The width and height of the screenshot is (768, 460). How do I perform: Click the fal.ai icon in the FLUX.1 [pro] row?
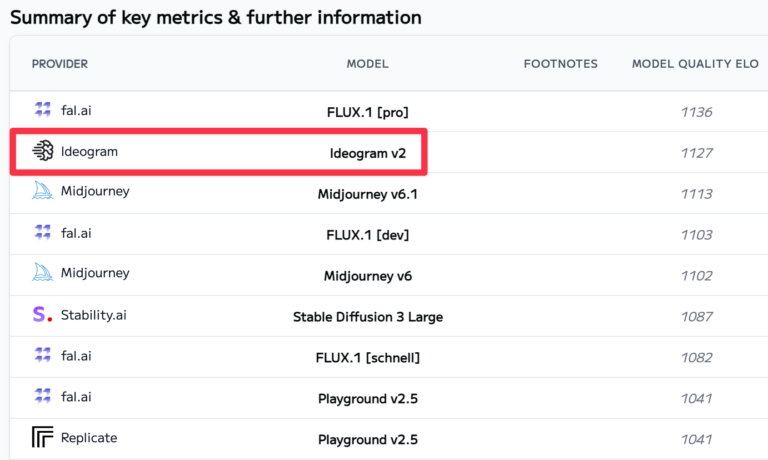[42, 110]
